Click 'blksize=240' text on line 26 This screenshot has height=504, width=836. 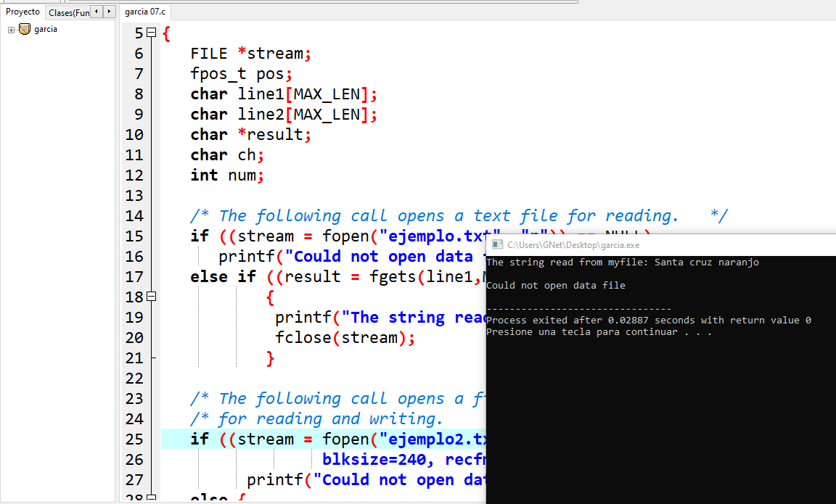(x=374, y=459)
